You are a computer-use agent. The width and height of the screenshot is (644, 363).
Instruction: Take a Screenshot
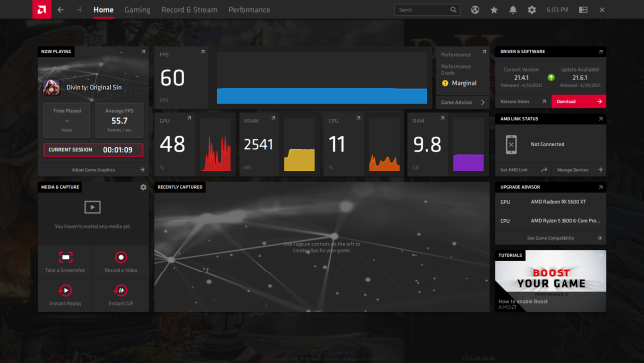click(66, 262)
